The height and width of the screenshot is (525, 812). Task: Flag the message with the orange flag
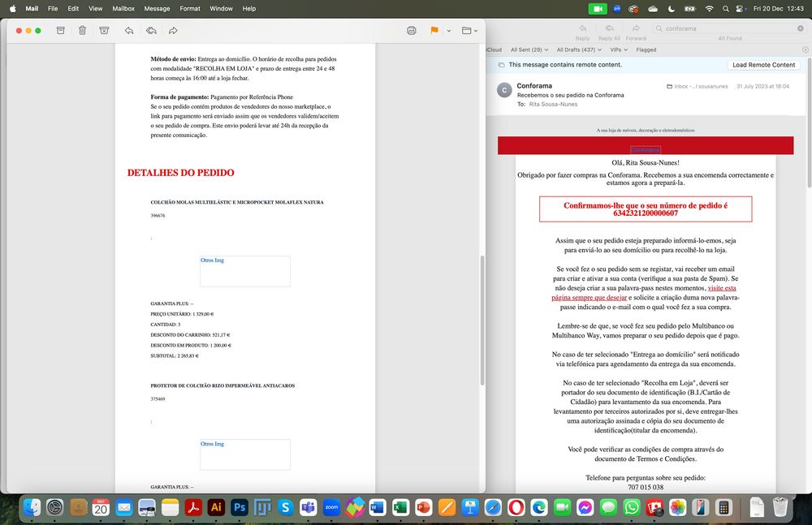pos(434,31)
